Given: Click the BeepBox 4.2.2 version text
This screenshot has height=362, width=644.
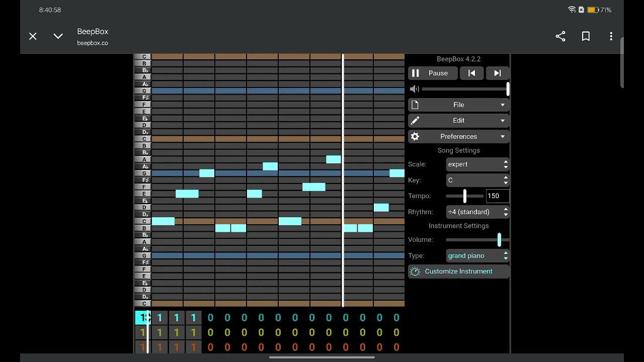Looking at the screenshot, I should [x=459, y=59].
